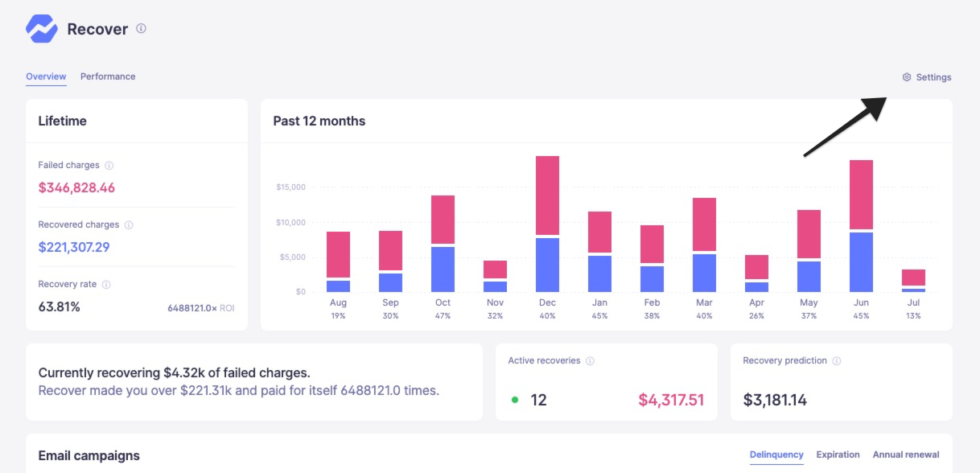This screenshot has width=980, height=473.
Task: Click the Baremetrics Recover logo
Action: (x=42, y=29)
